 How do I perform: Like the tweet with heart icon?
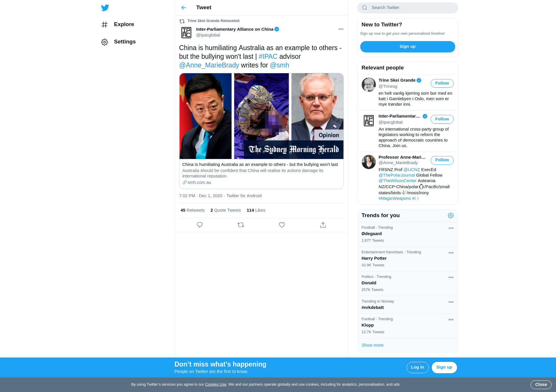point(282,225)
